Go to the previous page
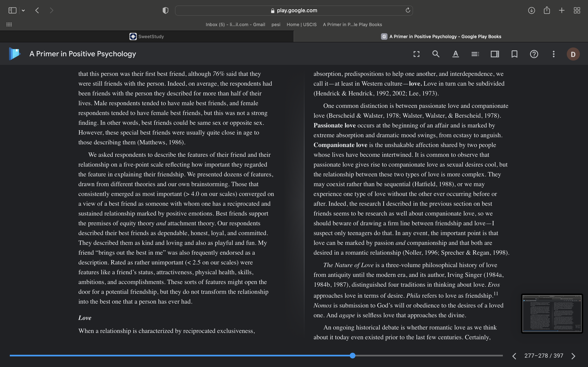This screenshot has height=367, width=588. (514, 356)
